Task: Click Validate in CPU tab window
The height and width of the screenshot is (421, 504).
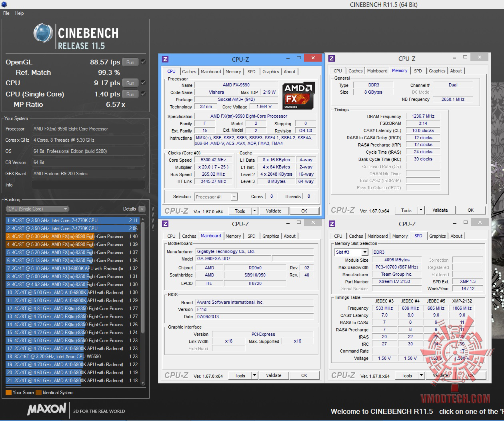Action: click(274, 211)
